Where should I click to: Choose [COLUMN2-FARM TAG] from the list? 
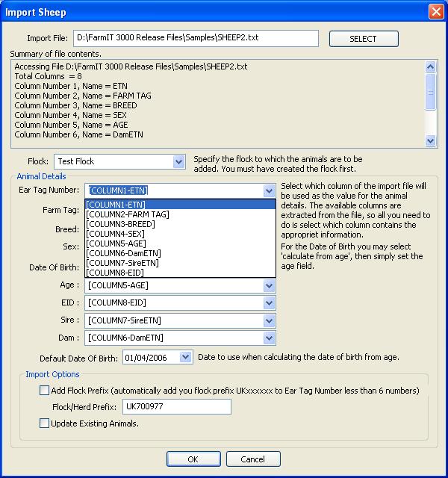[128, 214]
